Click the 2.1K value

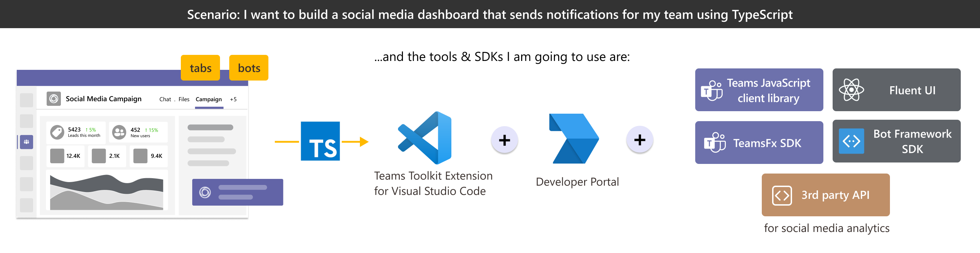115,156
